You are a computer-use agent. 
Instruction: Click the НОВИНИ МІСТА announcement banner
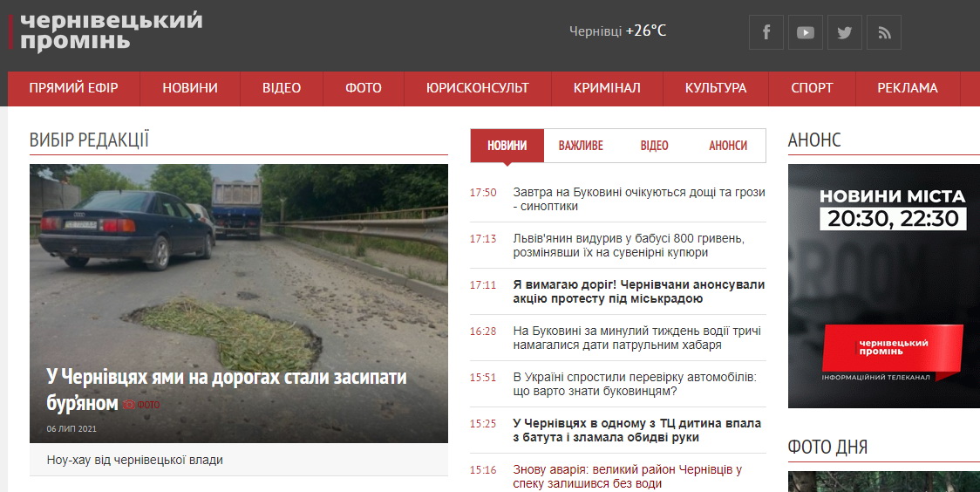pos(883,286)
